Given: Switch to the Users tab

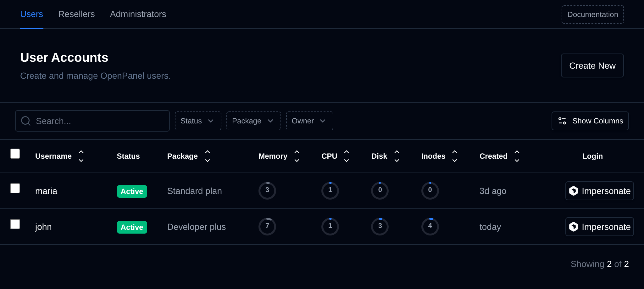Looking at the screenshot, I should [31, 14].
